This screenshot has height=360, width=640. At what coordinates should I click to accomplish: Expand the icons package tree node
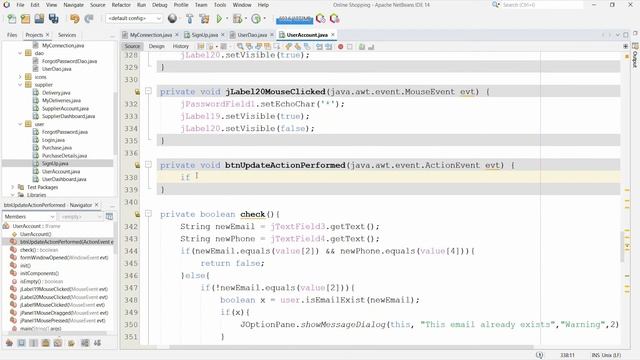[x=20, y=77]
